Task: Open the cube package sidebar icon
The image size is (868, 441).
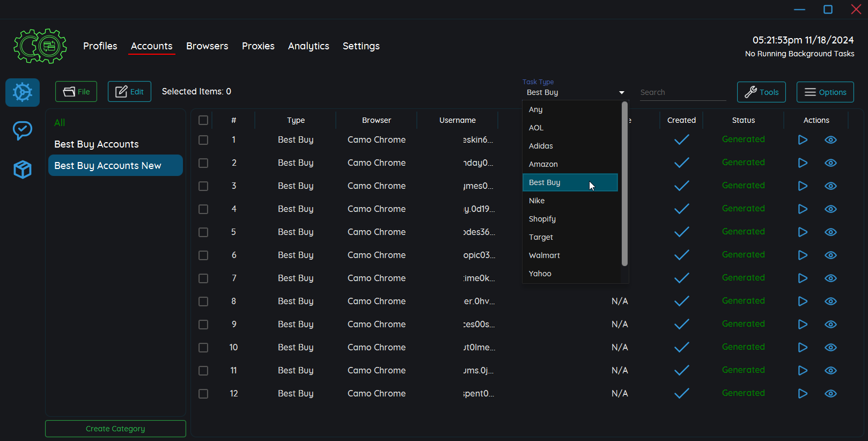Action: point(23,170)
